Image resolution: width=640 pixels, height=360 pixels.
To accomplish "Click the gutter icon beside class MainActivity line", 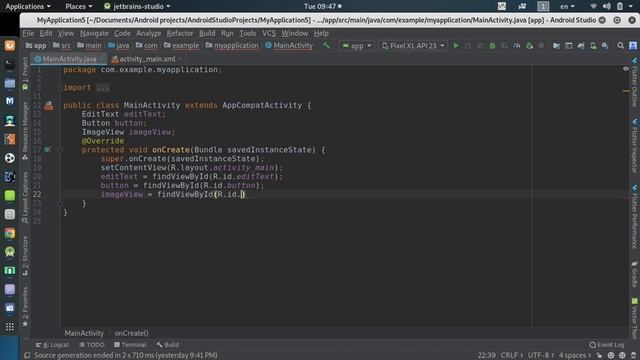I will click(x=49, y=106).
